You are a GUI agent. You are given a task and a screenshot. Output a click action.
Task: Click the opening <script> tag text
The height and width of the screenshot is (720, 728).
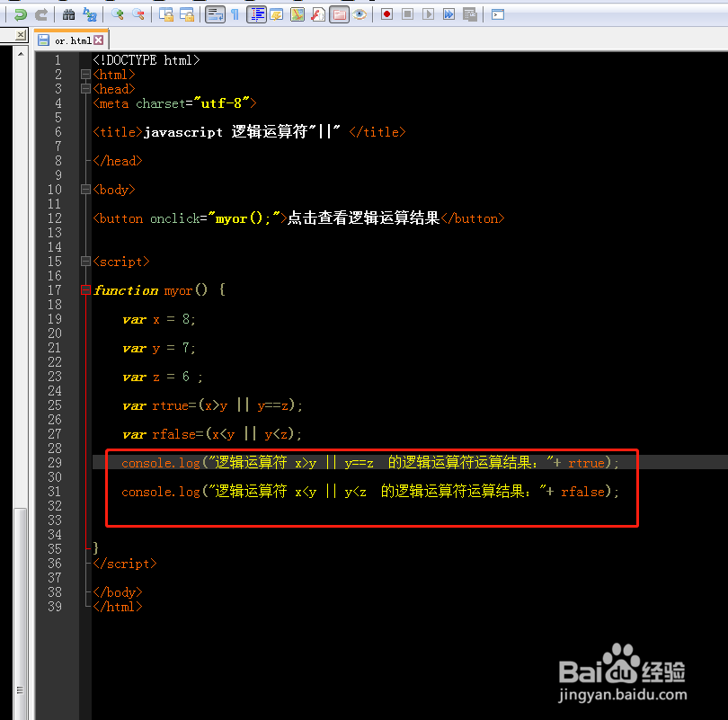click(x=121, y=262)
